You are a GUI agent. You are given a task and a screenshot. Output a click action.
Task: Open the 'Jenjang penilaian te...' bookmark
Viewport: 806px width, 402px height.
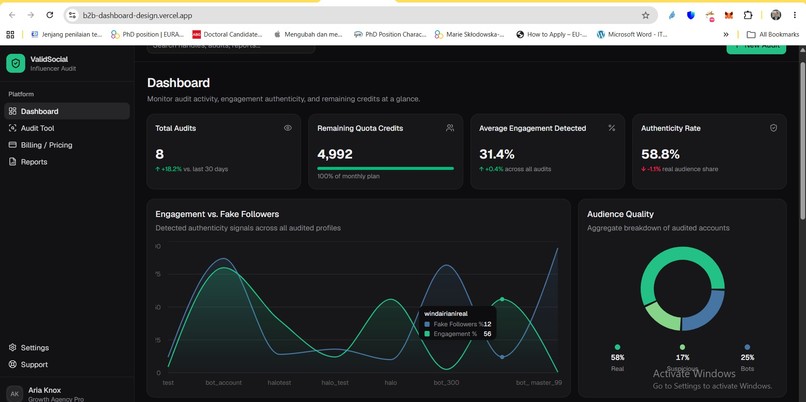click(67, 34)
